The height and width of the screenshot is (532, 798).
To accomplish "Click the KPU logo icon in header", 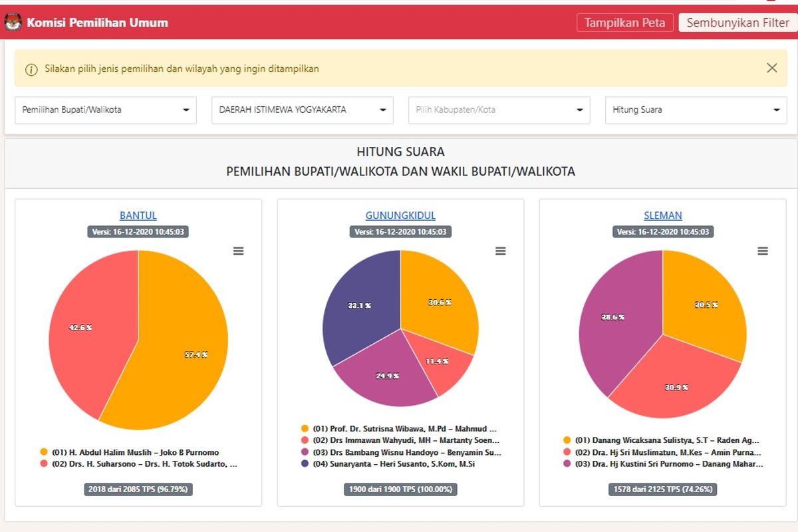I will pyautogui.click(x=13, y=23).
